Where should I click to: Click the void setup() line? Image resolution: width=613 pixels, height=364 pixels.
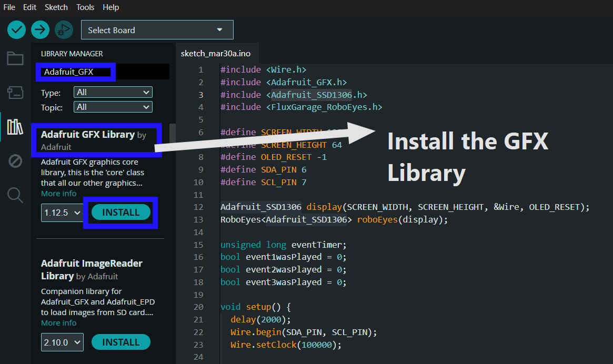pos(256,307)
